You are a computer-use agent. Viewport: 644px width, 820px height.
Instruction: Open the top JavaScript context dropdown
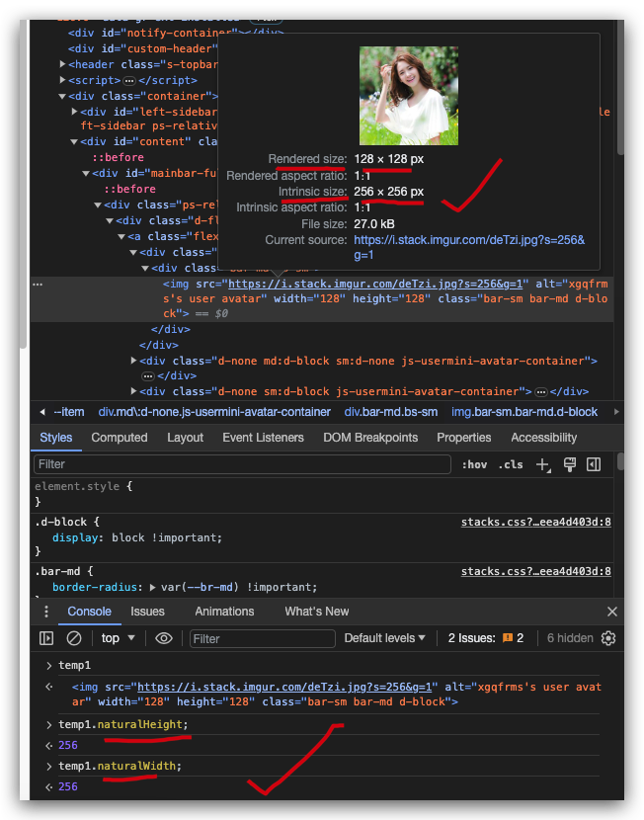point(119,638)
